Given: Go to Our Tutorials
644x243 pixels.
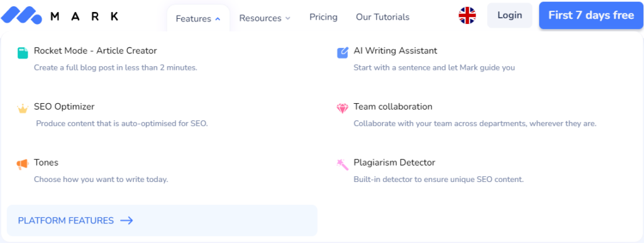Looking at the screenshot, I should click(383, 17).
